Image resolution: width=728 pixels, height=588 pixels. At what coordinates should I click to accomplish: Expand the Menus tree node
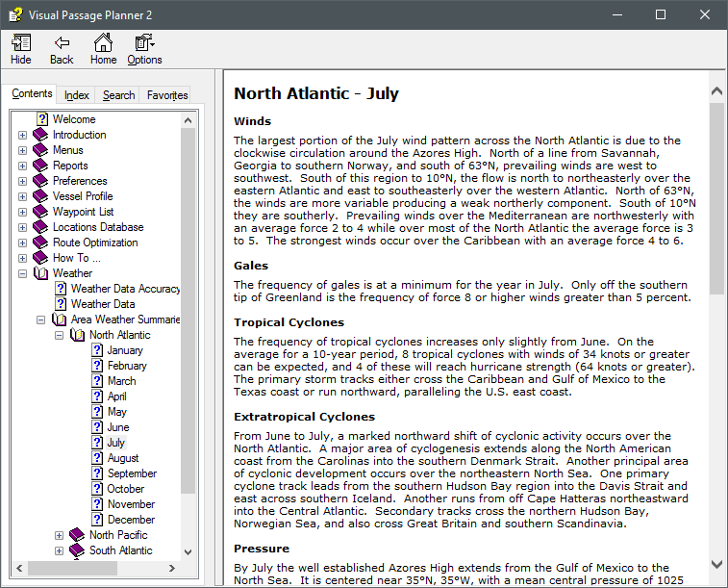pos(23,150)
